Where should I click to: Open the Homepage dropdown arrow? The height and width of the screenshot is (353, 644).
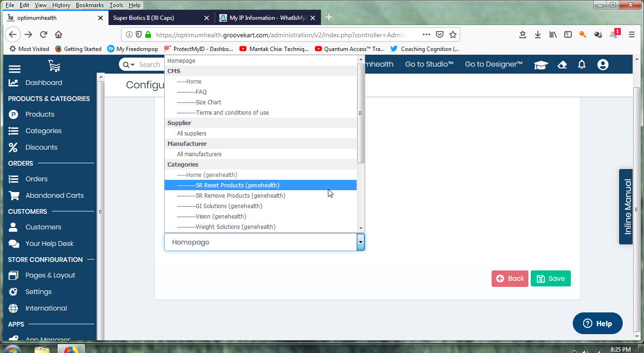360,242
